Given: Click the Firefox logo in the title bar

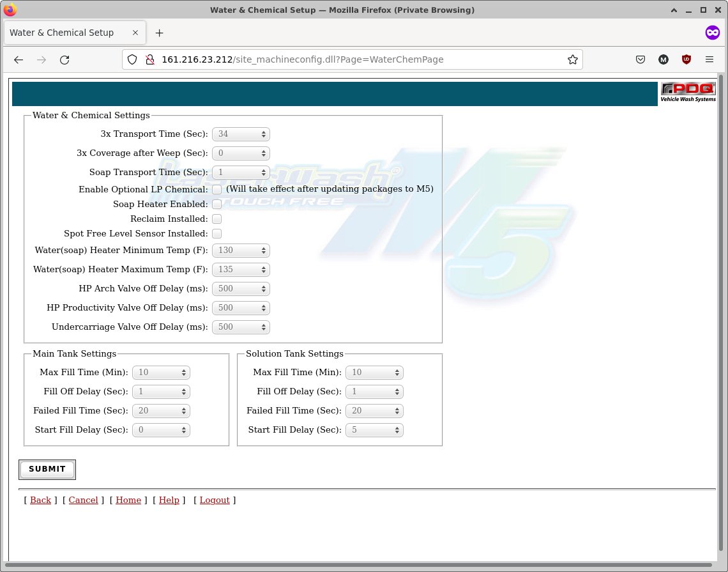Looking at the screenshot, I should click(10, 10).
